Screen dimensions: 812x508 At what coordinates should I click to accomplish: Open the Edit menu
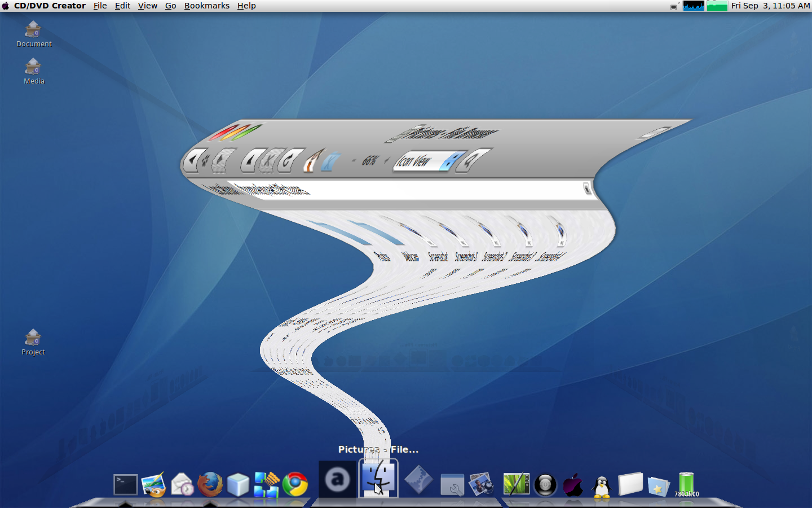(x=122, y=6)
